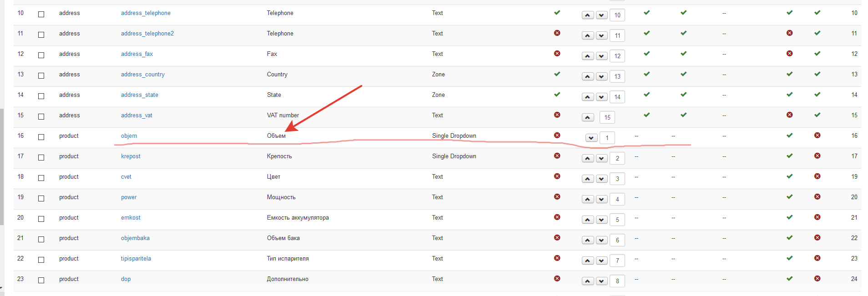Click the down arrow for objem field
This screenshot has width=868, height=296.
pyautogui.click(x=591, y=138)
